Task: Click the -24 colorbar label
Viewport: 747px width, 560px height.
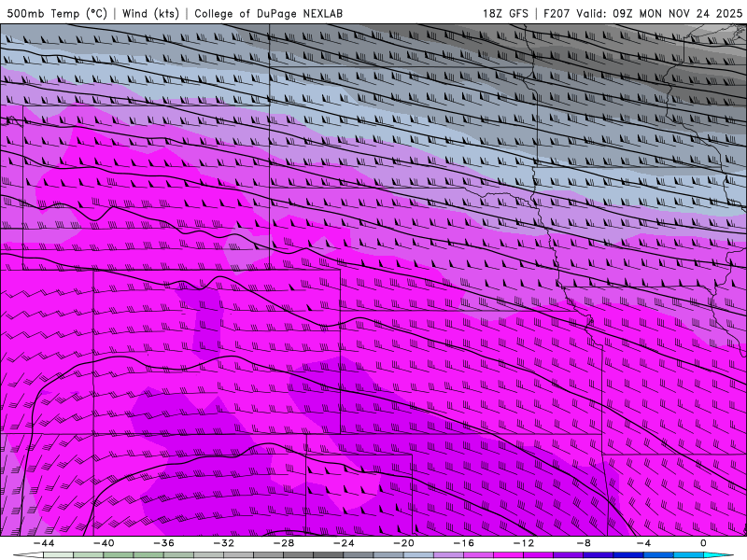Action: (344, 543)
